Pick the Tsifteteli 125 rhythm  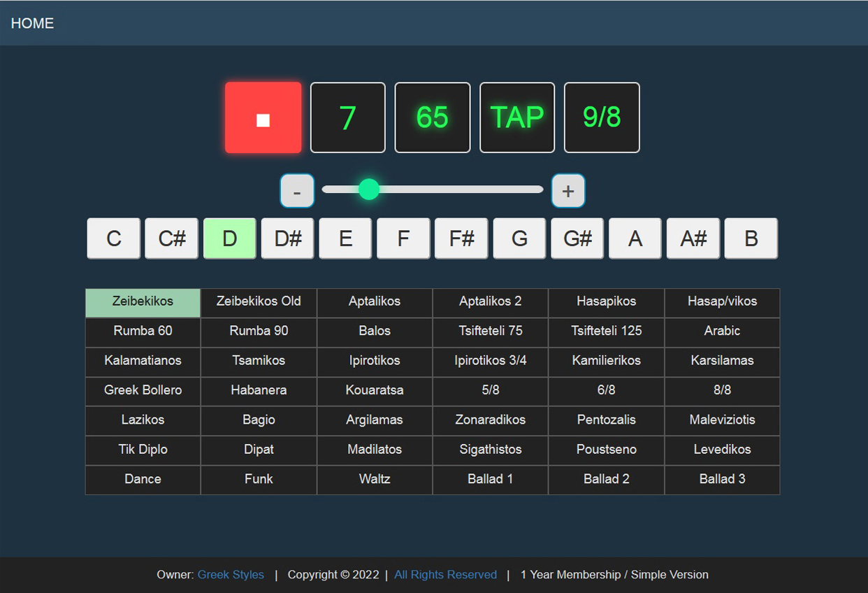pyautogui.click(x=606, y=331)
